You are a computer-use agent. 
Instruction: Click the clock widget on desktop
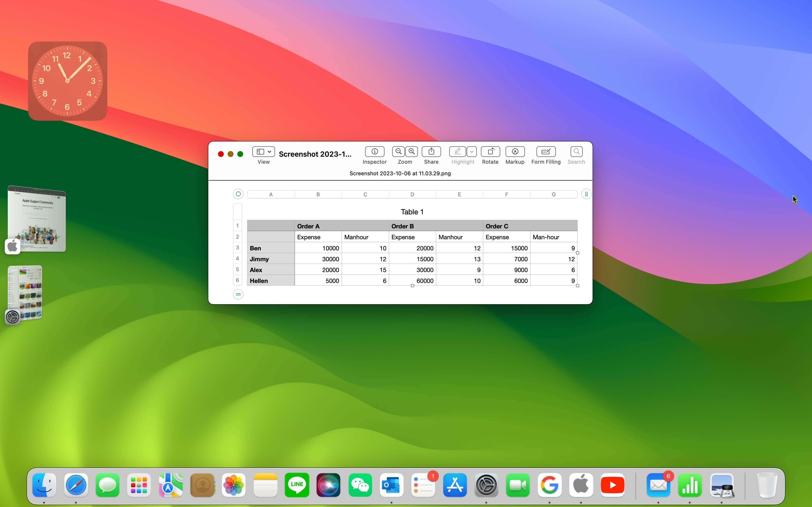click(67, 81)
